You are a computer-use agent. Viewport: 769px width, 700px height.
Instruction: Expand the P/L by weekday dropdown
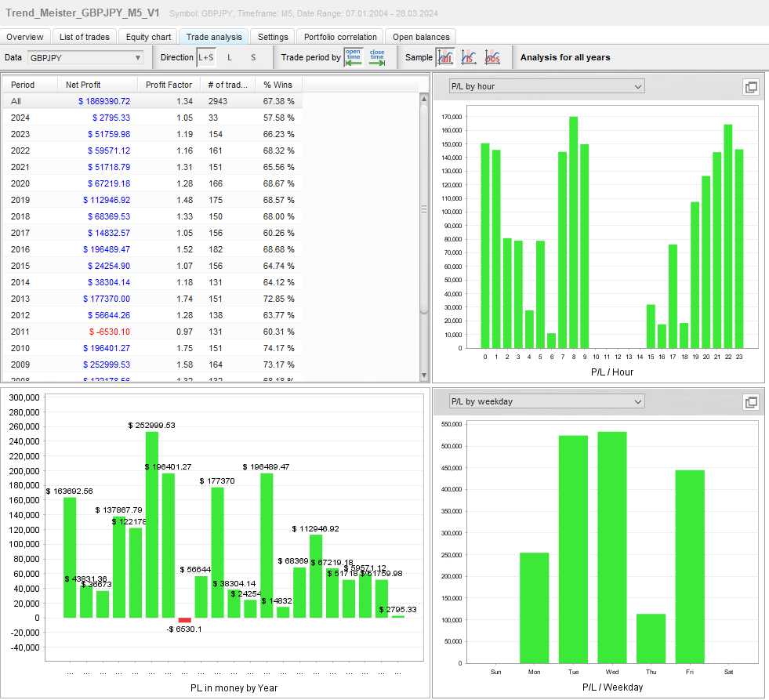point(546,401)
